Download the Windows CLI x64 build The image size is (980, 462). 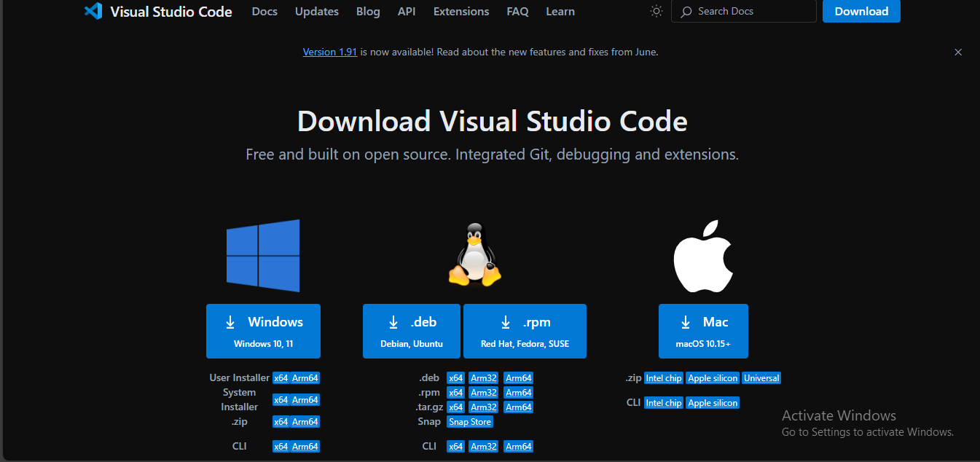click(x=281, y=447)
